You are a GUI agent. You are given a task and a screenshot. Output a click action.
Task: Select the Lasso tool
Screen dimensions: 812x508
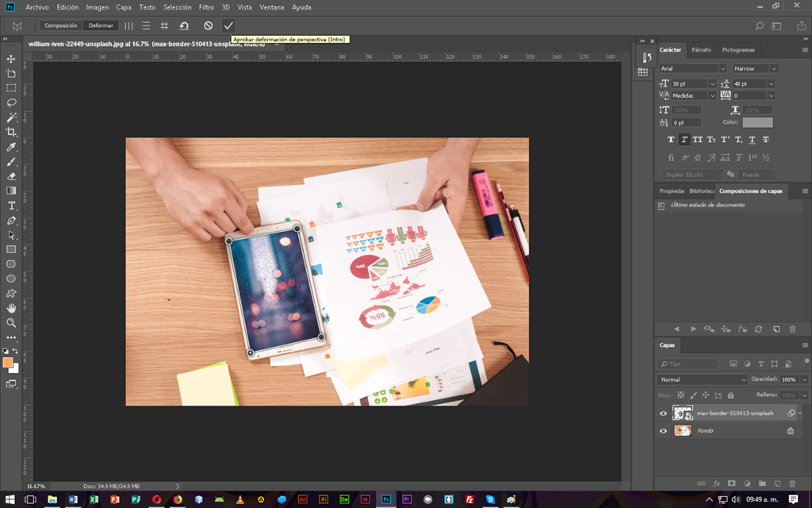pos(11,102)
